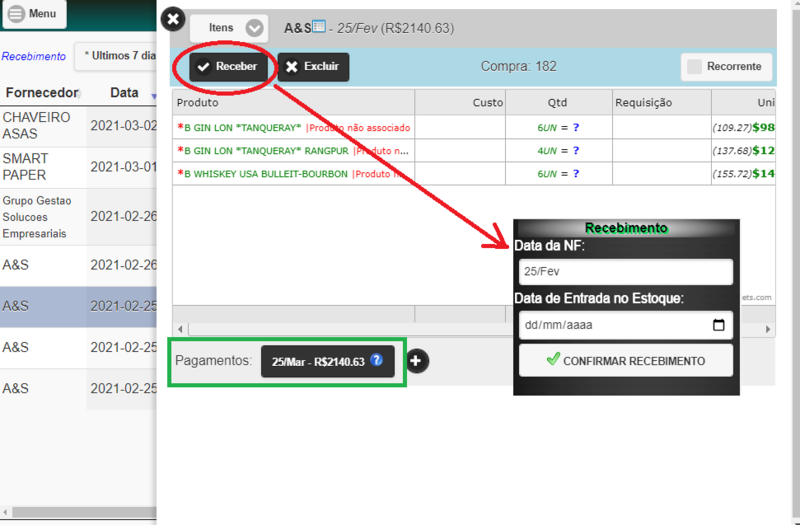Screen dimensions: 800x525
Task: Open the hamburger Menu button
Action: click(34, 14)
